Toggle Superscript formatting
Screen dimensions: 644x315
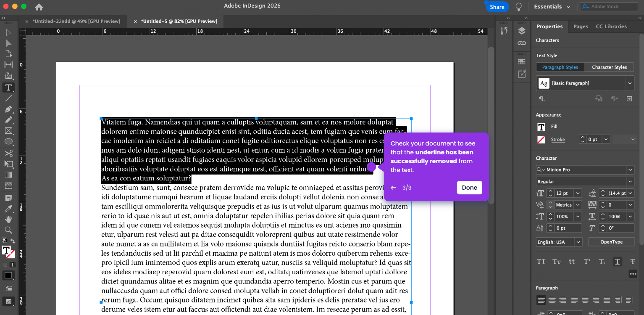(x=587, y=262)
